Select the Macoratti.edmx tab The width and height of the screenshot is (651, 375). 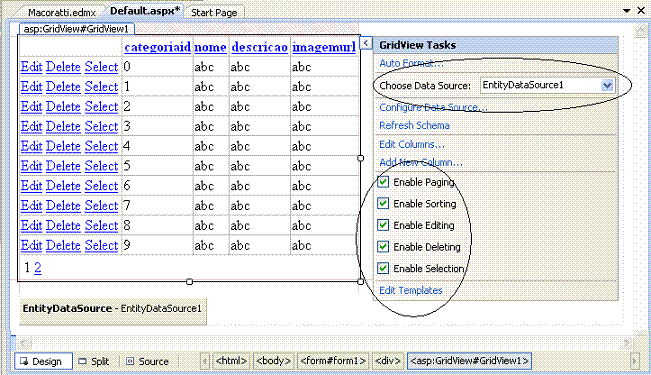62,12
